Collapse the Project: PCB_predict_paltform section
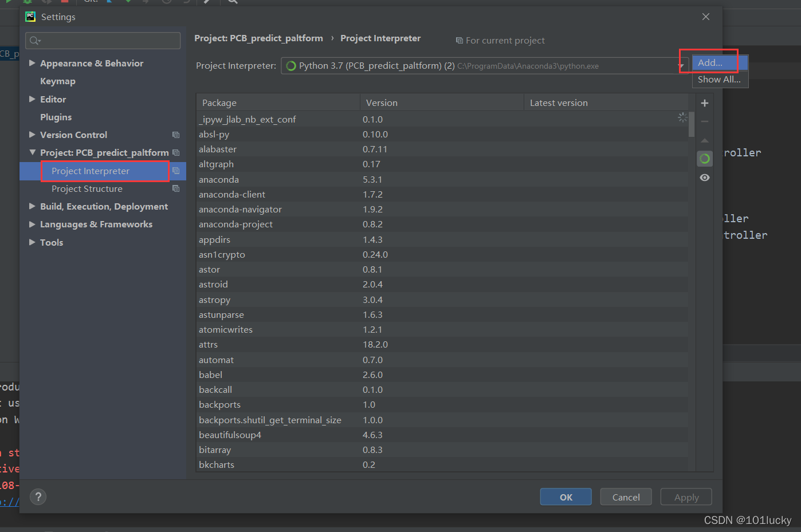This screenshot has height=532, width=801. click(x=32, y=152)
